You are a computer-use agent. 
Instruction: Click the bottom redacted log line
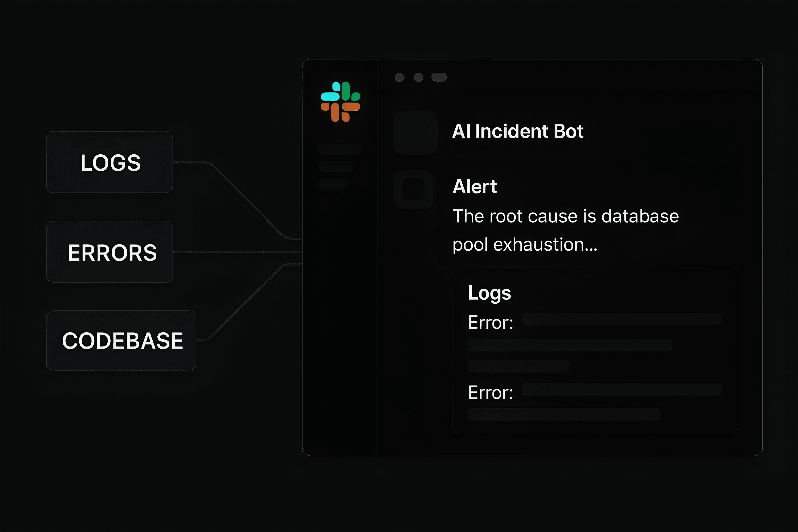[x=563, y=414]
